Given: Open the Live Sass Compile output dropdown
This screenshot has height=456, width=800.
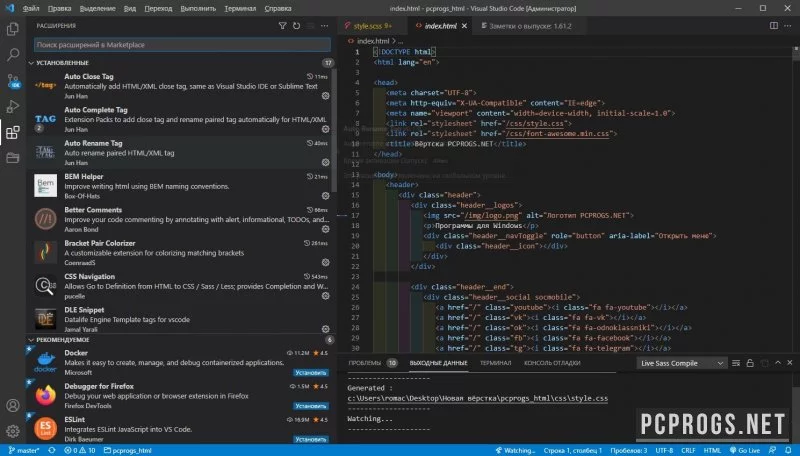Looking at the screenshot, I should pos(682,363).
